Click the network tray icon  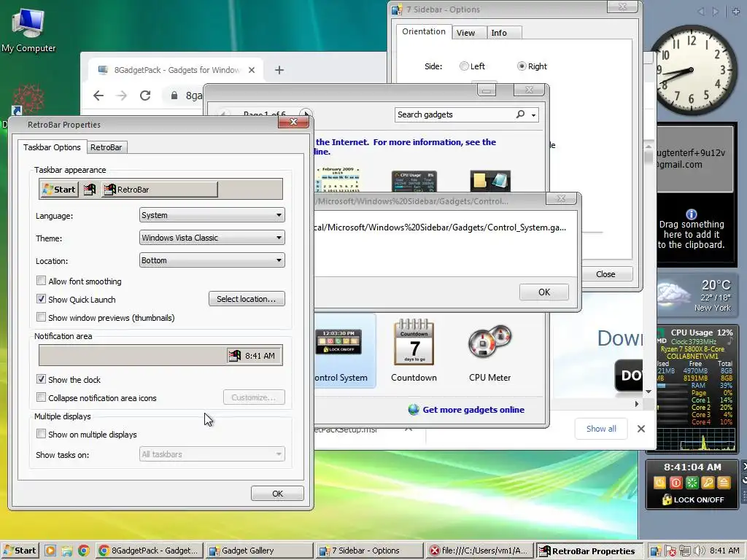685,551
